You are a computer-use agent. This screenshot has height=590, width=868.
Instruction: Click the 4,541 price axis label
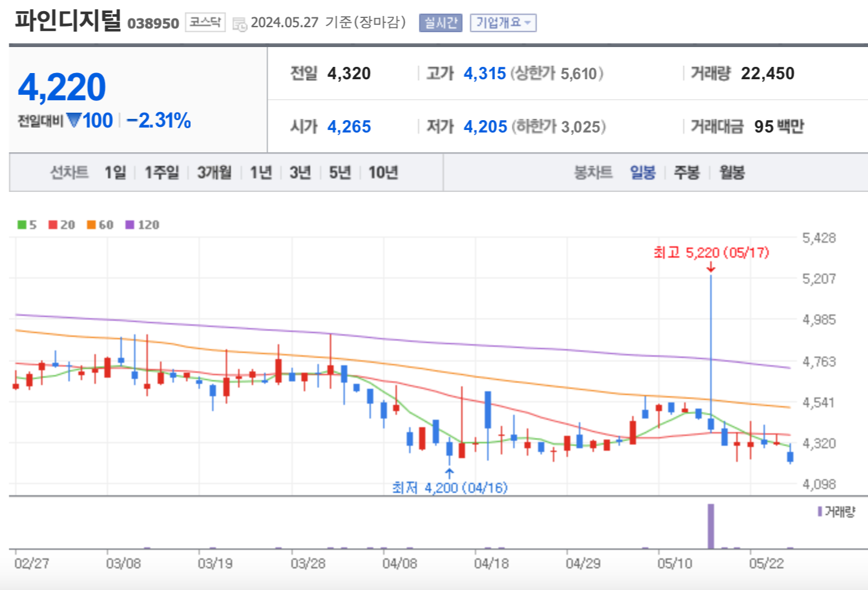pyautogui.click(x=819, y=402)
